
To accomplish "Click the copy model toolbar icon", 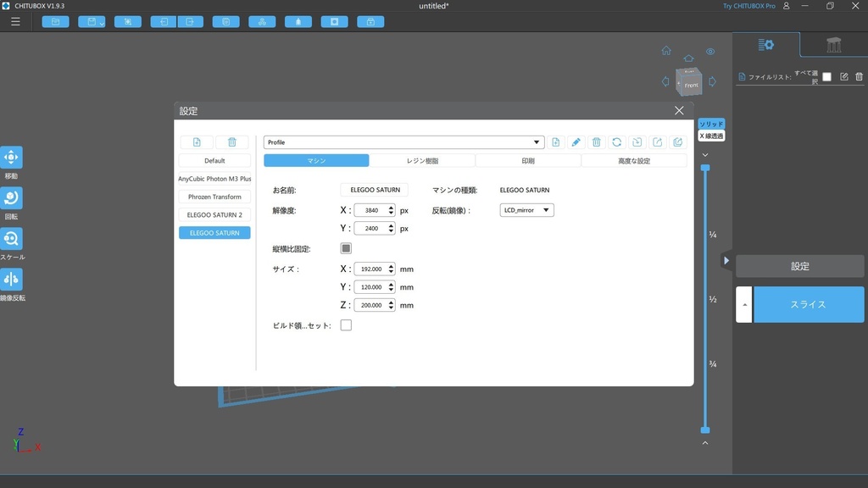I will click(225, 21).
